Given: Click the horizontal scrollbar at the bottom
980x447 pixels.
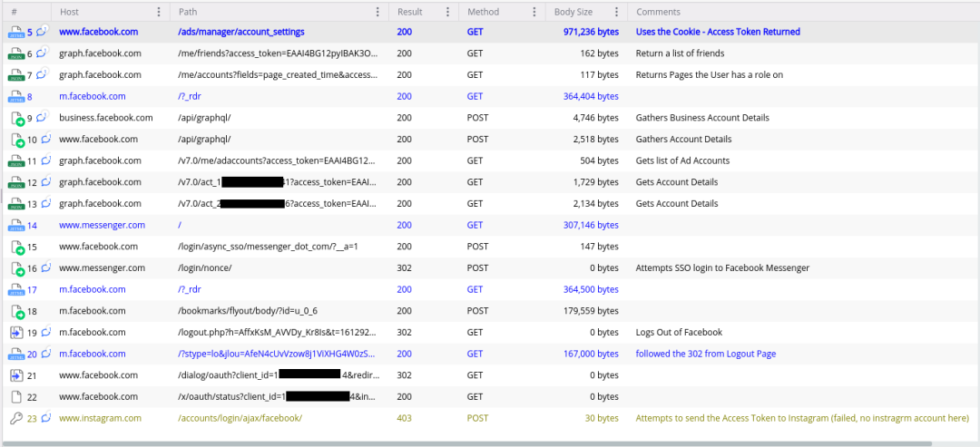Looking at the screenshot, I should tap(467, 444).
